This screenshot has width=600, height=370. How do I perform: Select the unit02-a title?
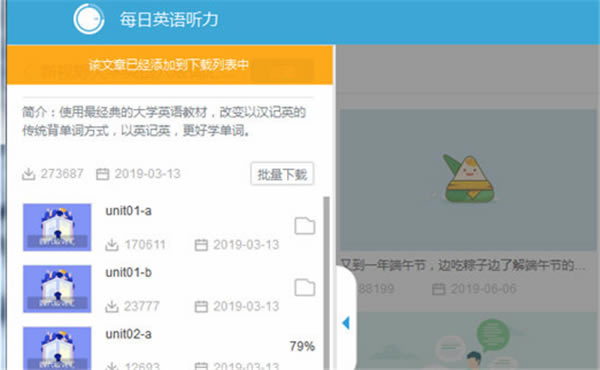pos(128,334)
